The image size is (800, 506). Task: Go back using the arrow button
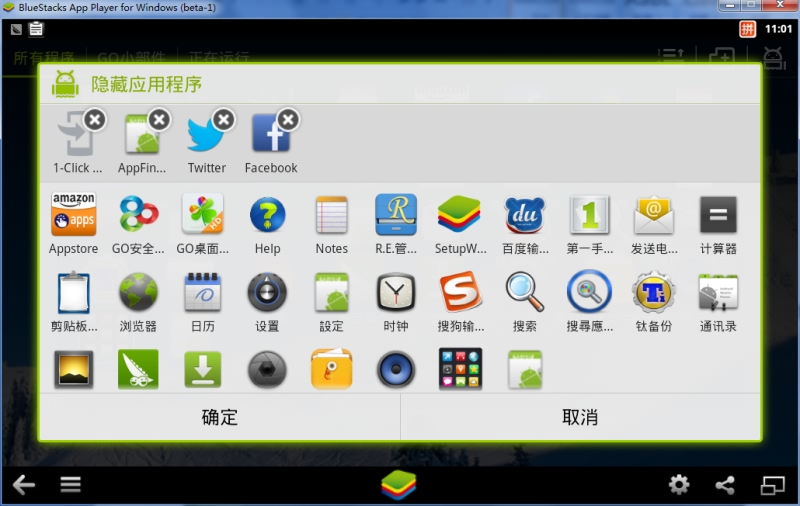pyautogui.click(x=23, y=485)
